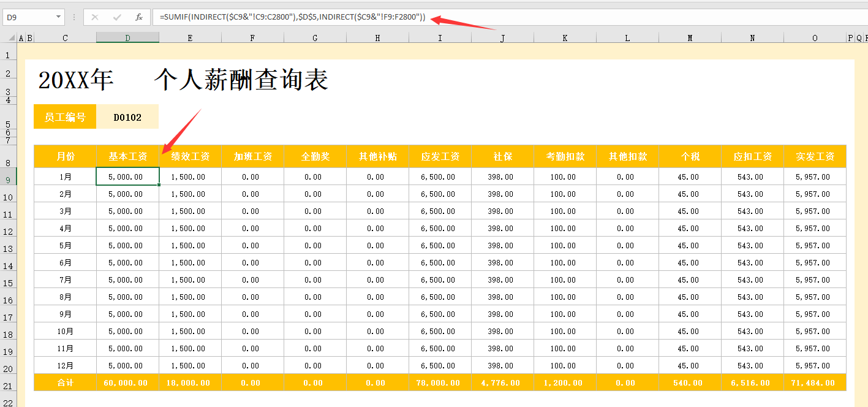Image resolution: width=868 pixels, height=407 pixels.
Task: Click 45.00 in the 10月 row
Action: 690,331
